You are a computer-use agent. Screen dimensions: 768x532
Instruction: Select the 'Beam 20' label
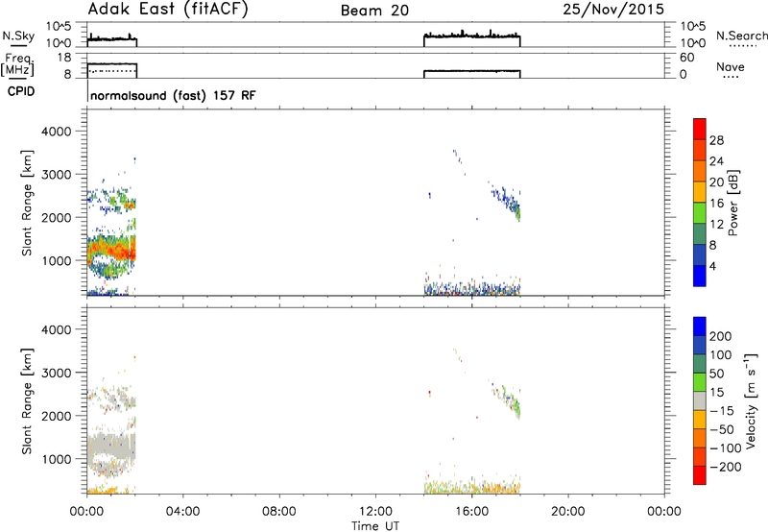(374, 11)
